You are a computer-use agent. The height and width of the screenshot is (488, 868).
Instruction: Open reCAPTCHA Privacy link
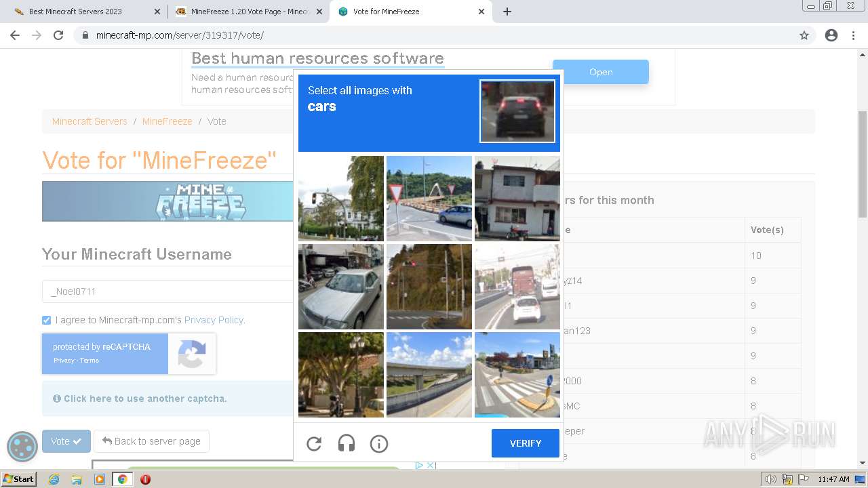(x=64, y=361)
